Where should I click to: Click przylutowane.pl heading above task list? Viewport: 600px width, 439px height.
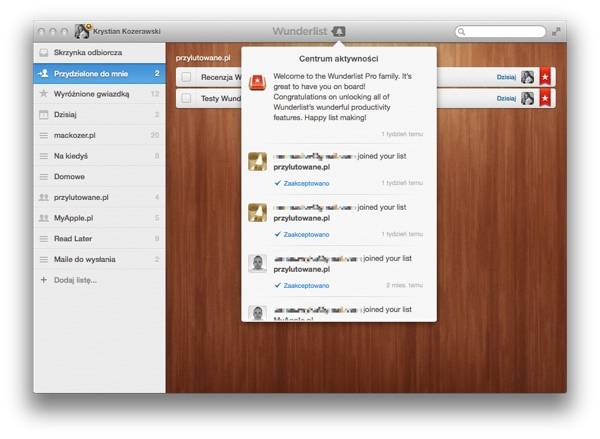203,58
